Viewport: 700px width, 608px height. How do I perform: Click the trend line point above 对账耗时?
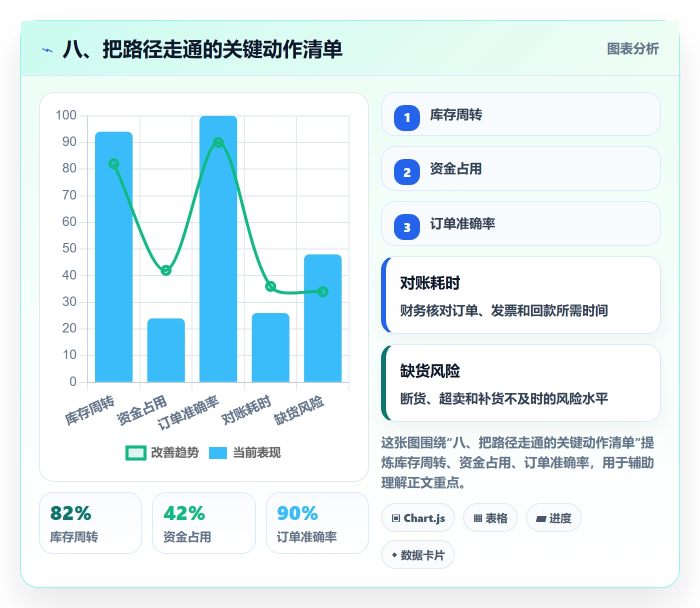point(270,286)
